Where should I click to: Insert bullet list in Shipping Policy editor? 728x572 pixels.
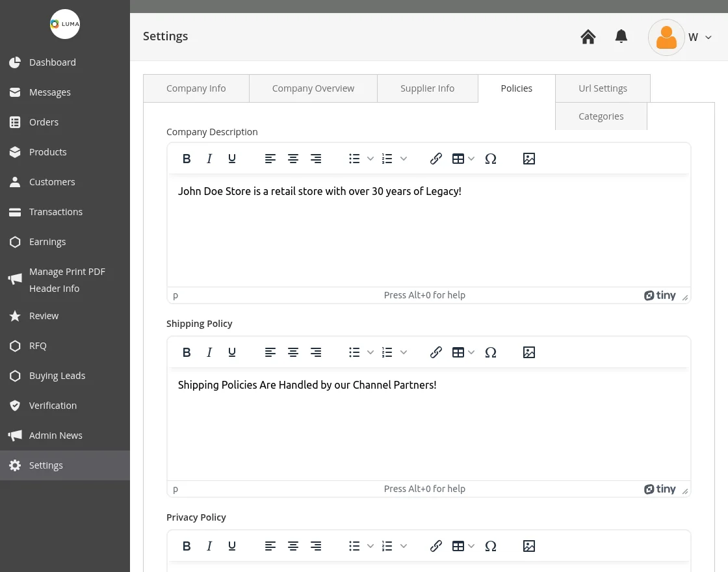tap(354, 352)
